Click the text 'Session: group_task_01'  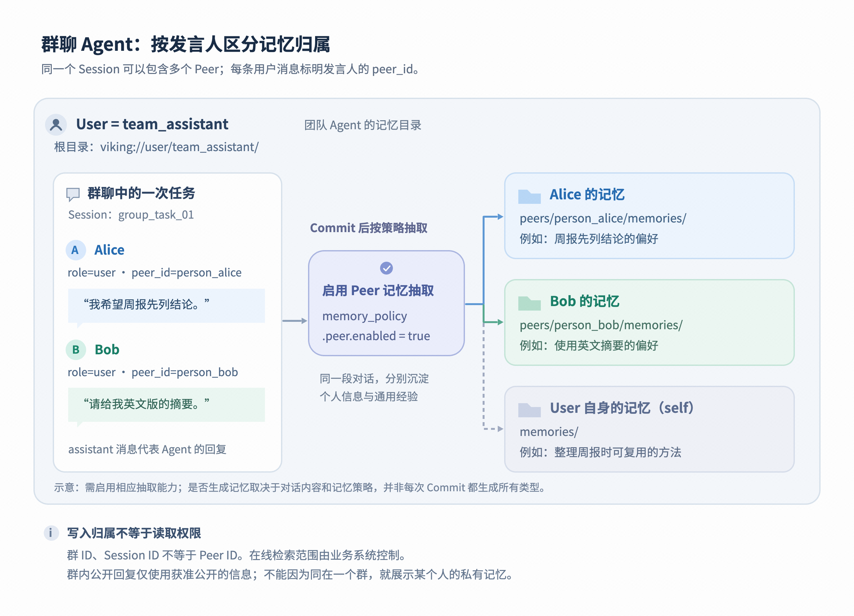(x=131, y=215)
